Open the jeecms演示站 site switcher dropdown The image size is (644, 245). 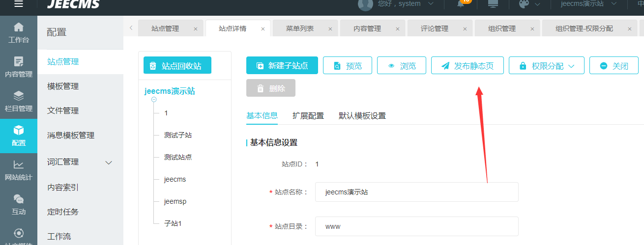click(x=588, y=4)
